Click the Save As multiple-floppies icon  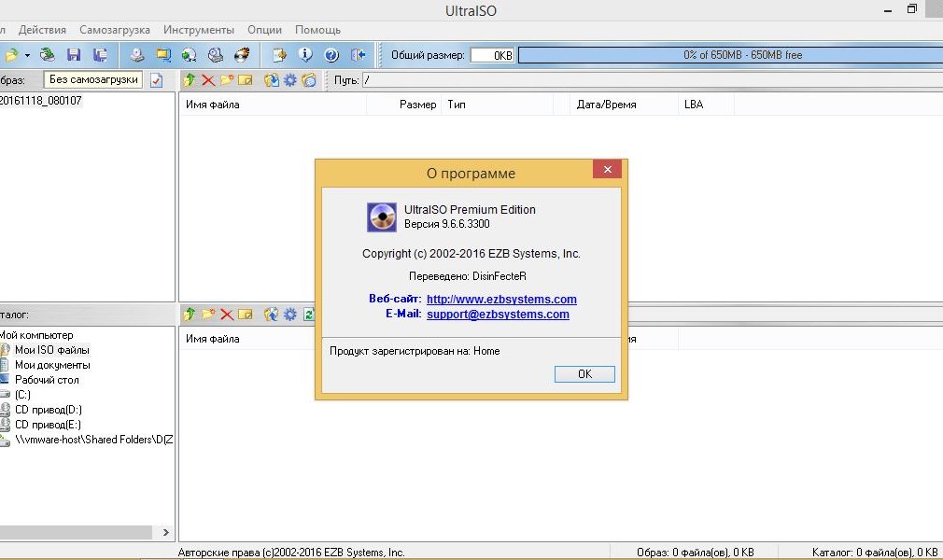point(100,55)
